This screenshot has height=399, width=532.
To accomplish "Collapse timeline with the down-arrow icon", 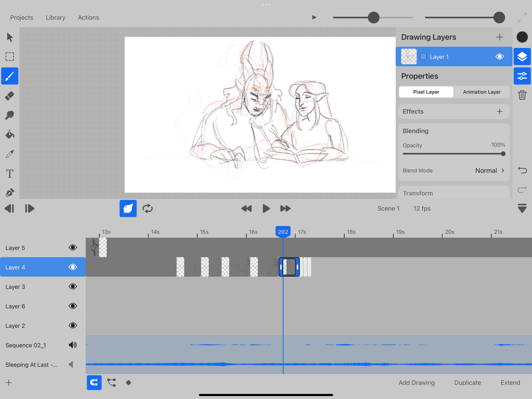I will click(522, 208).
